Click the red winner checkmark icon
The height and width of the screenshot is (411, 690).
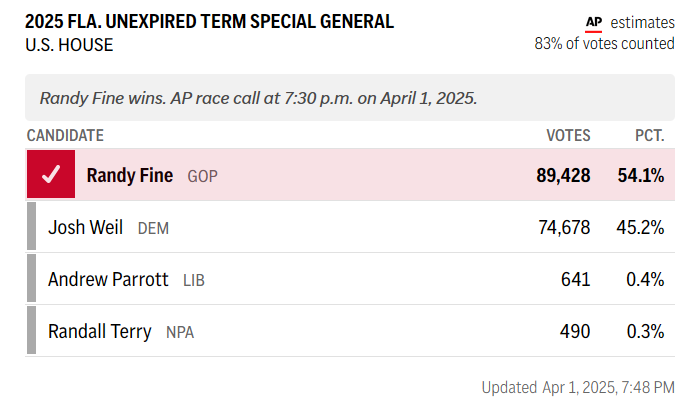click(x=51, y=174)
